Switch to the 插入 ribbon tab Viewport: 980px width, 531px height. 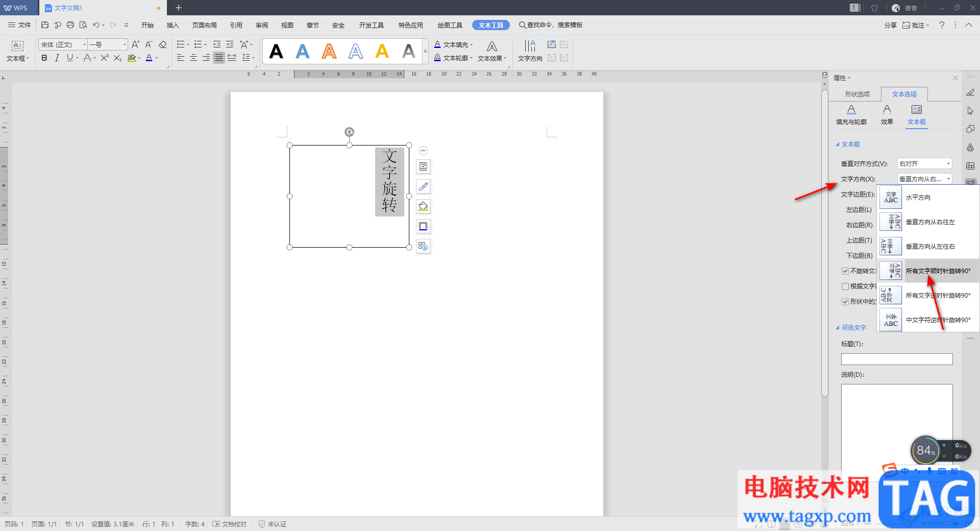coord(173,25)
